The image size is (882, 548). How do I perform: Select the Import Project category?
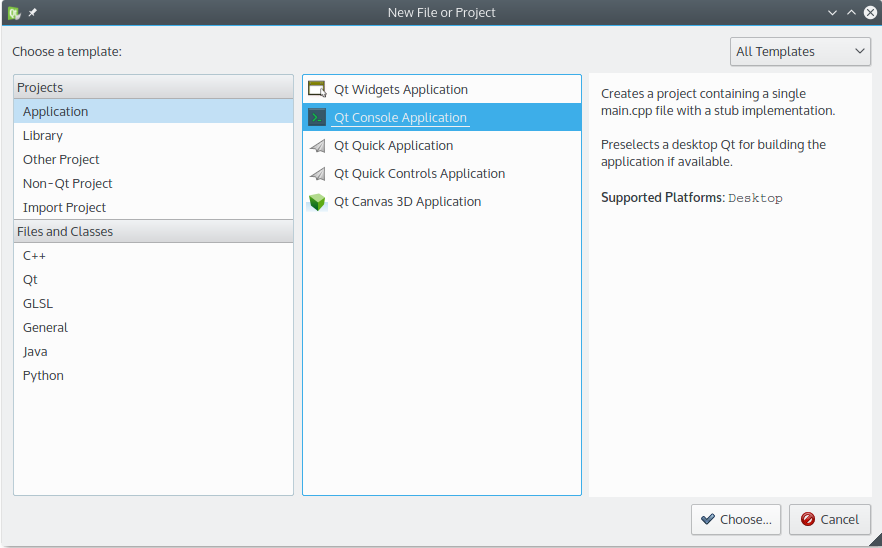[x=64, y=207]
